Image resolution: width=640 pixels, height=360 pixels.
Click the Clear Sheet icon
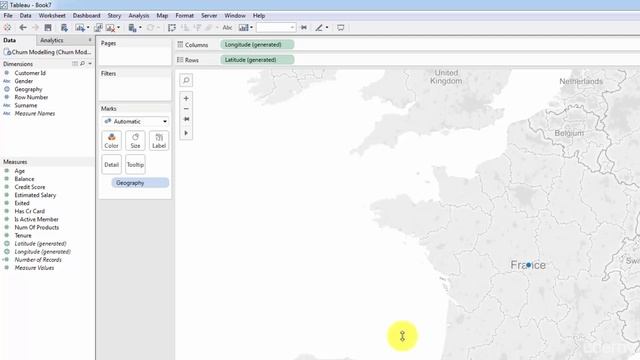110,27
